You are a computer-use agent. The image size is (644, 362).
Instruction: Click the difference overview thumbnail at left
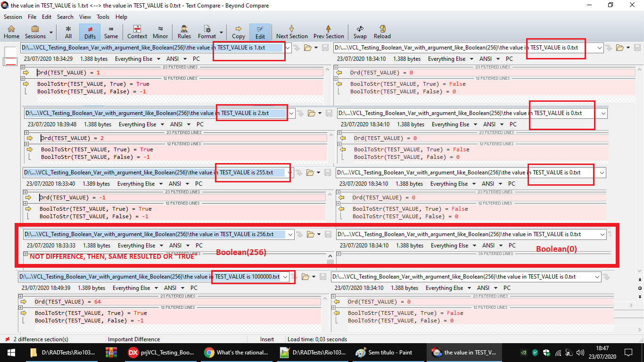pyautogui.click(x=10, y=57)
